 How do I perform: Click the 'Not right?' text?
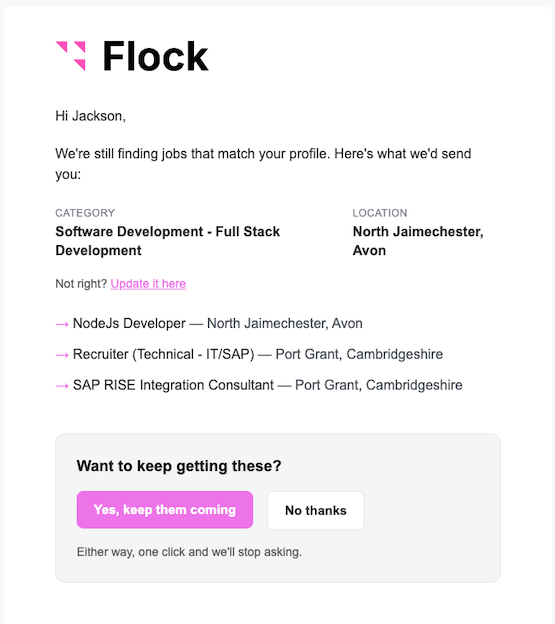click(81, 284)
